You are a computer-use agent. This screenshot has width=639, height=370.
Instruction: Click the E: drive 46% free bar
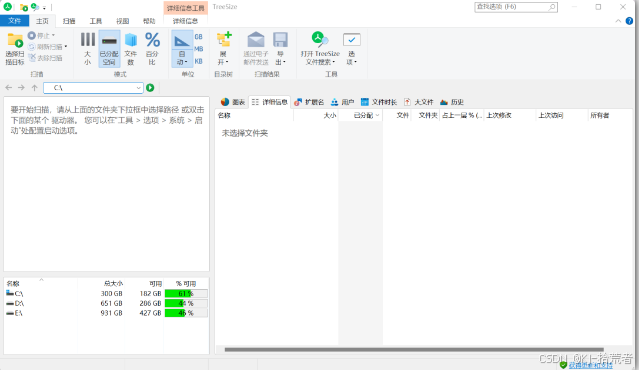[186, 313]
